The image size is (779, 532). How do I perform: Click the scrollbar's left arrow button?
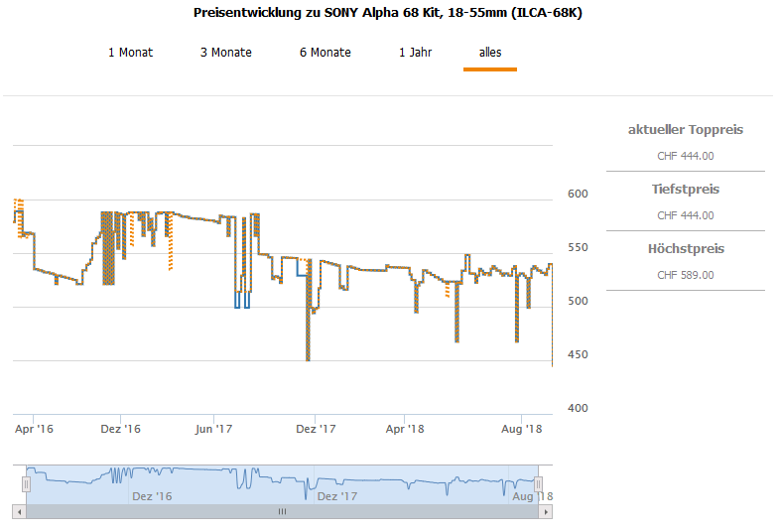coord(19,511)
